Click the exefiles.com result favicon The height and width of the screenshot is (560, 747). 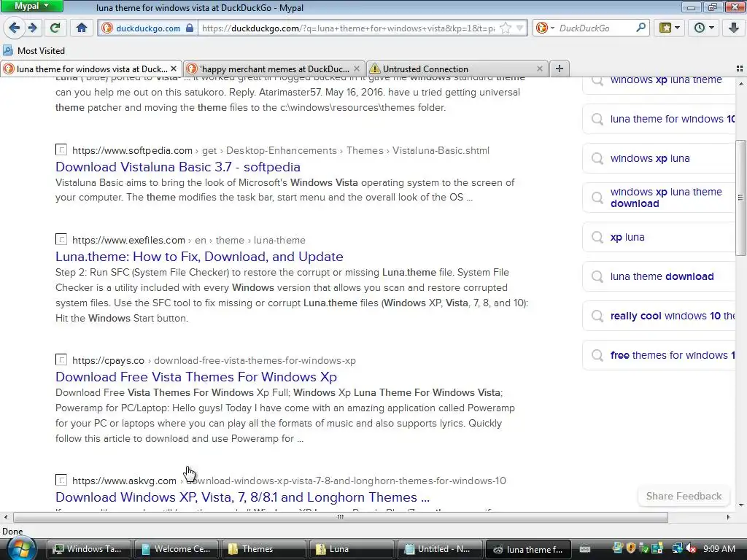[61, 239]
